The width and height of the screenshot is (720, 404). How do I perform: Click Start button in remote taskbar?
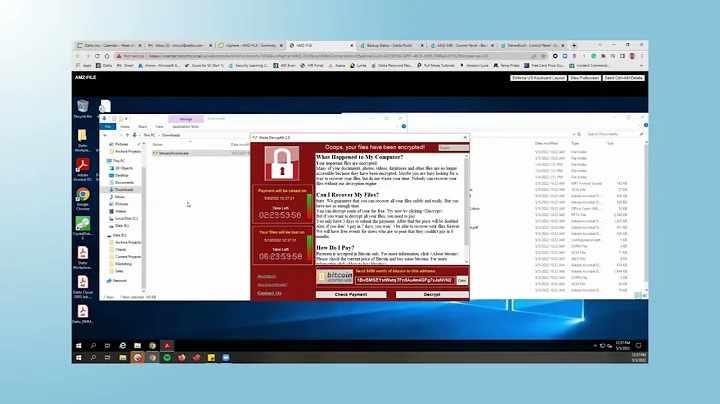click(79, 345)
